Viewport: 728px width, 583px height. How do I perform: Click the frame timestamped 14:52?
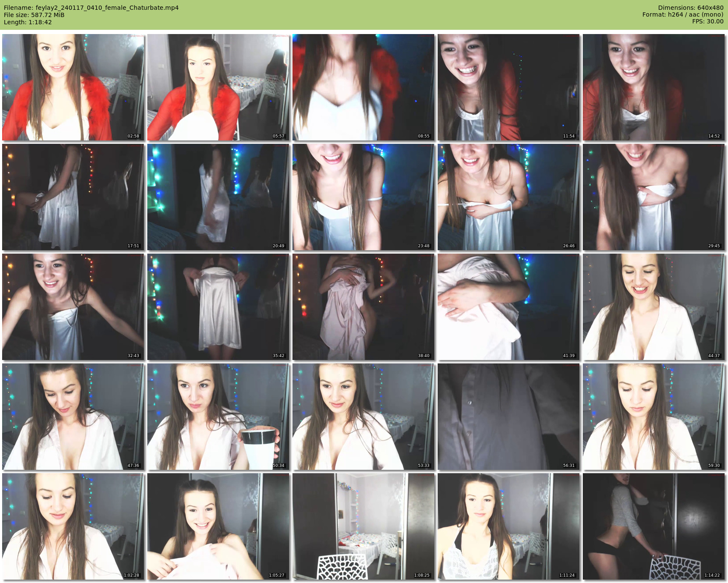click(654, 87)
